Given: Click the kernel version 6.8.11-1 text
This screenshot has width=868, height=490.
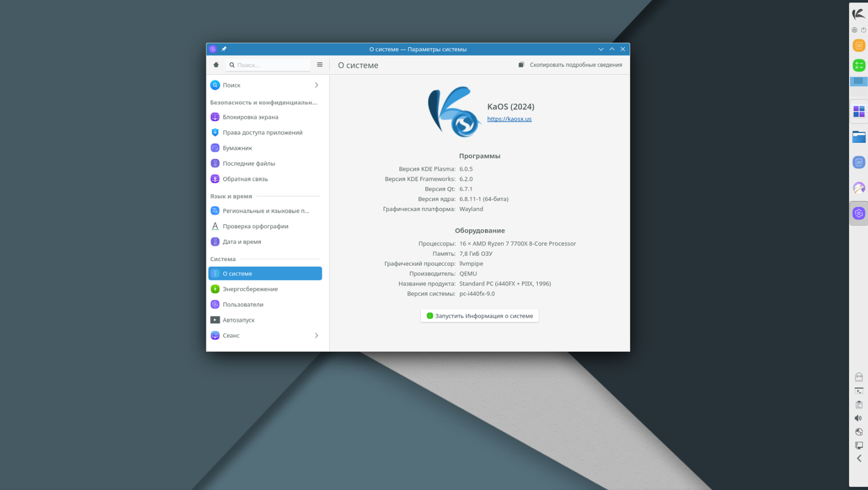Looking at the screenshot, I should click(484, 199).
